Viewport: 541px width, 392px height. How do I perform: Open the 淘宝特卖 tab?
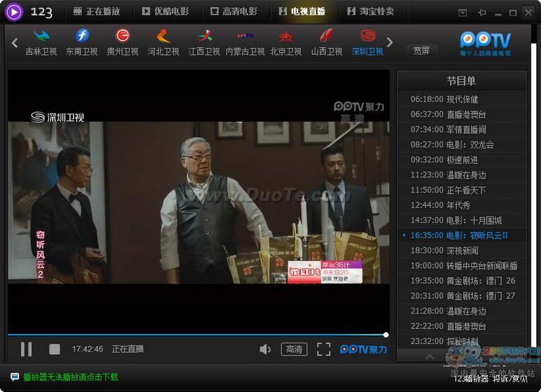pyautogui.click(x=371, y=11)
